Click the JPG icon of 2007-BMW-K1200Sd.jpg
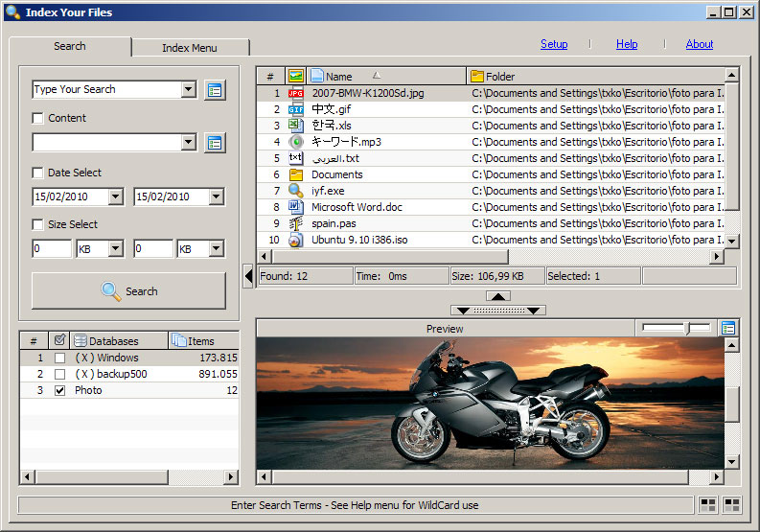Screen dimensions: 760x532 (x=296, y=93)
